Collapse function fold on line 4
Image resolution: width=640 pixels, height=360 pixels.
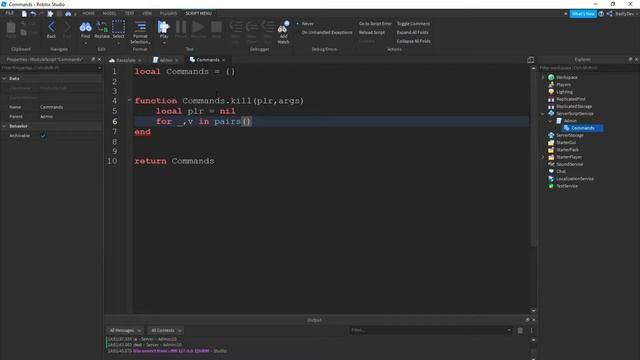coord(129,100)
